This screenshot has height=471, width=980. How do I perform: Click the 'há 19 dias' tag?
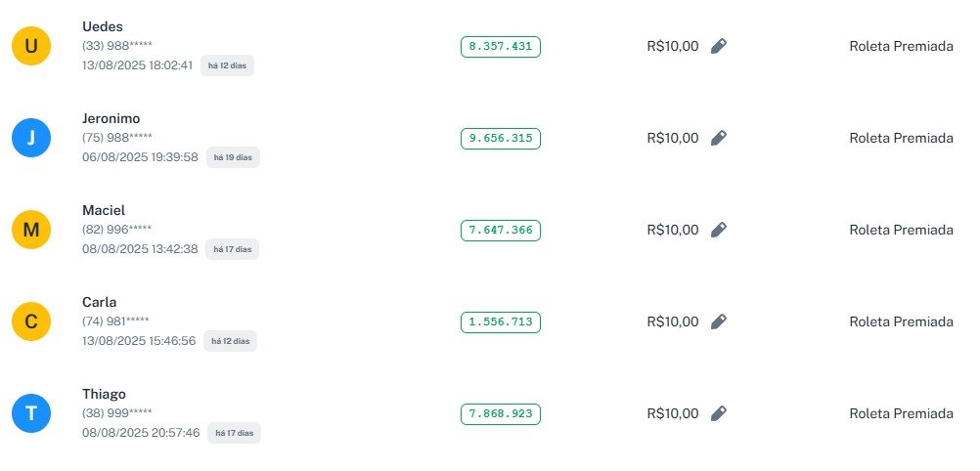(233, 157)
